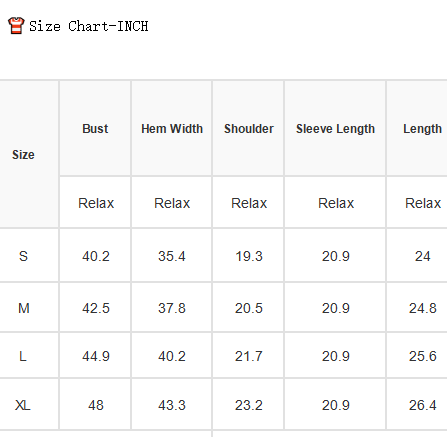Click the Length column header
This screenshot has height=437, width=447.
click(422, 129)
